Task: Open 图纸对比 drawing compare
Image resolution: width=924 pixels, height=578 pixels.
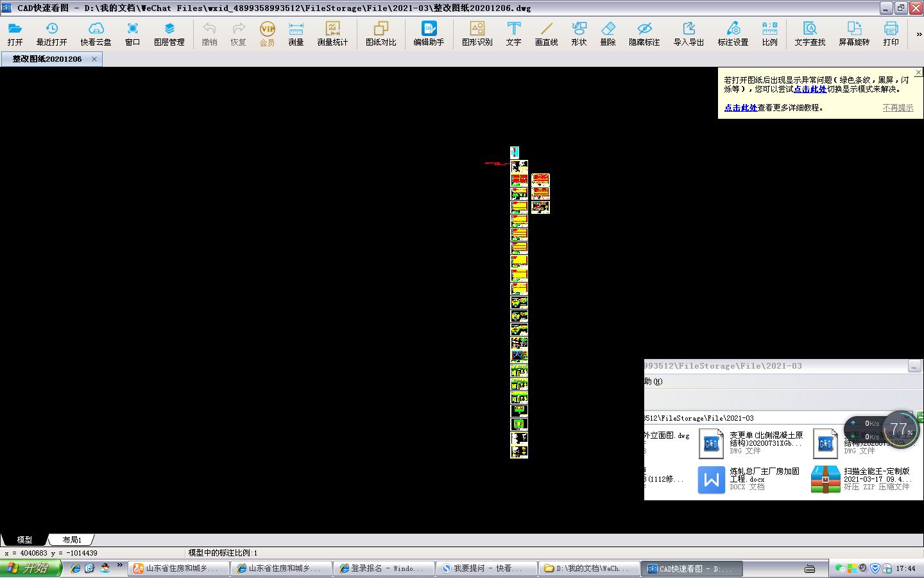Action: [381, 33]
